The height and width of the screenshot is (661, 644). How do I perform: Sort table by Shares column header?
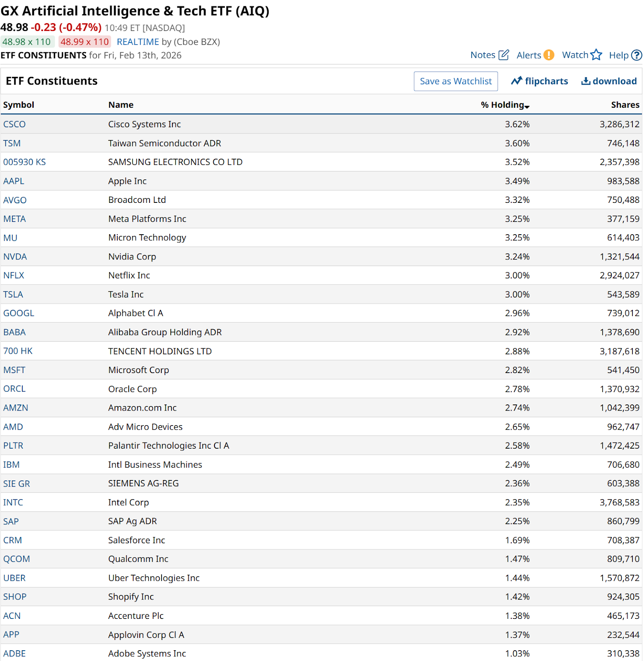[625, 105]
